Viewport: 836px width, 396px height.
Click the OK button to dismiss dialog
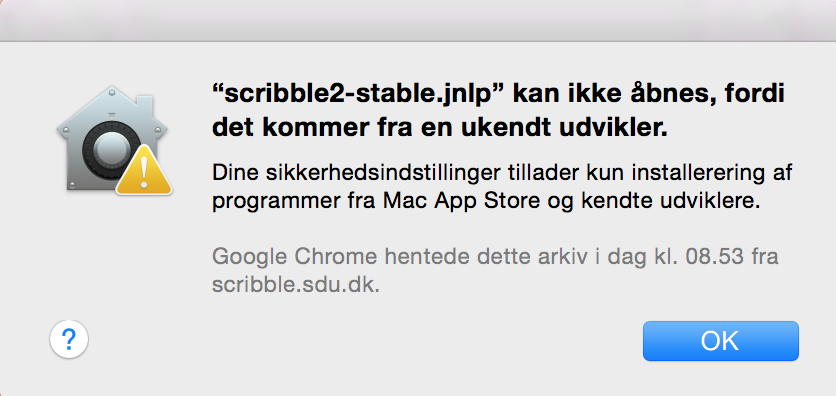click(720, 341)
